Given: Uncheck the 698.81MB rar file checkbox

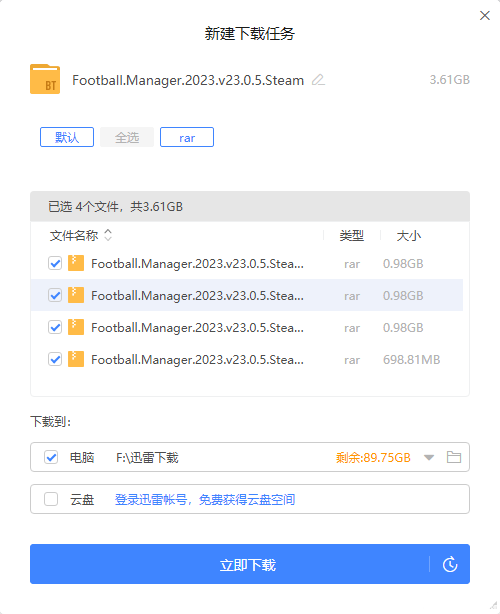Looking at the screenshot, I should [55, 359].
